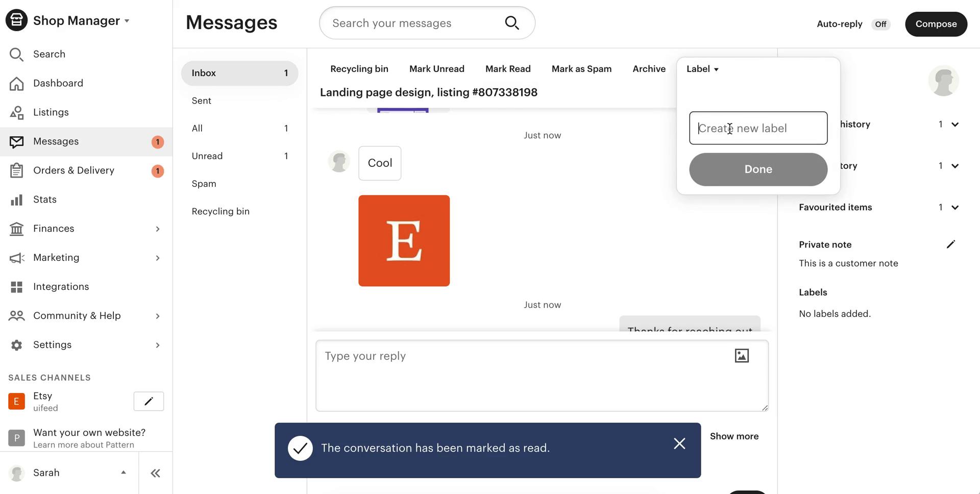Collapse the sidebar with double-chevron icon

coord(156,473)
